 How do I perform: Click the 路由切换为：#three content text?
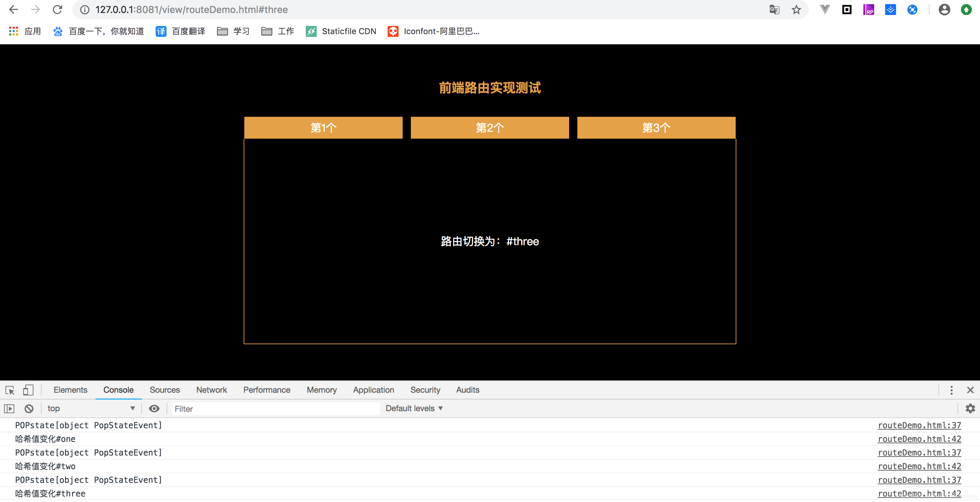tap(490, 241)
